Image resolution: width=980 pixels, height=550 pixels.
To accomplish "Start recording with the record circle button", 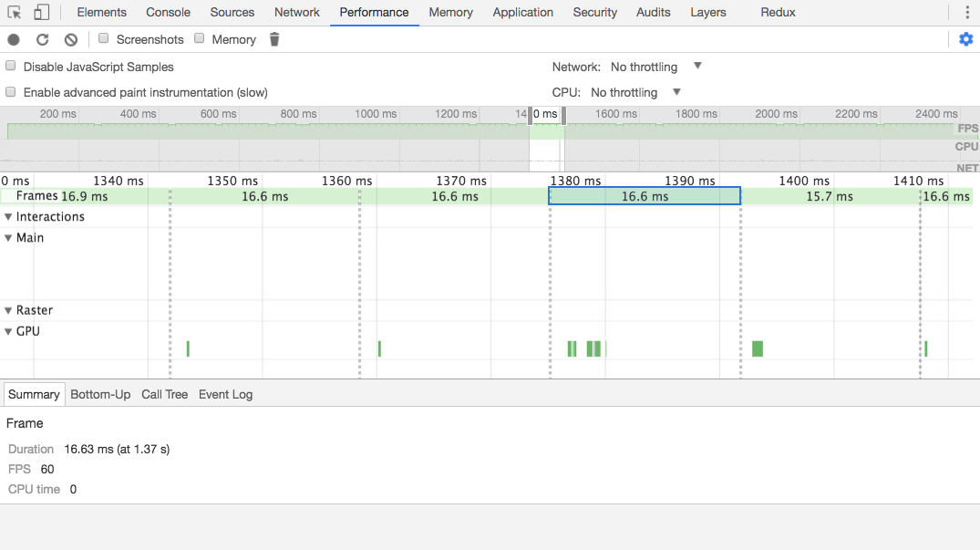I will (x=14, y=39).
